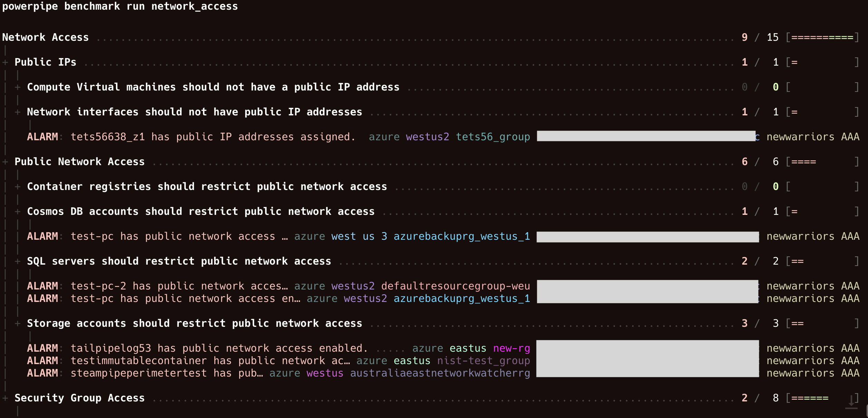Click the australiaeastnetworkwatcherrg resource group label
Viewport: 868px width, 418px height.
[440, 373]
